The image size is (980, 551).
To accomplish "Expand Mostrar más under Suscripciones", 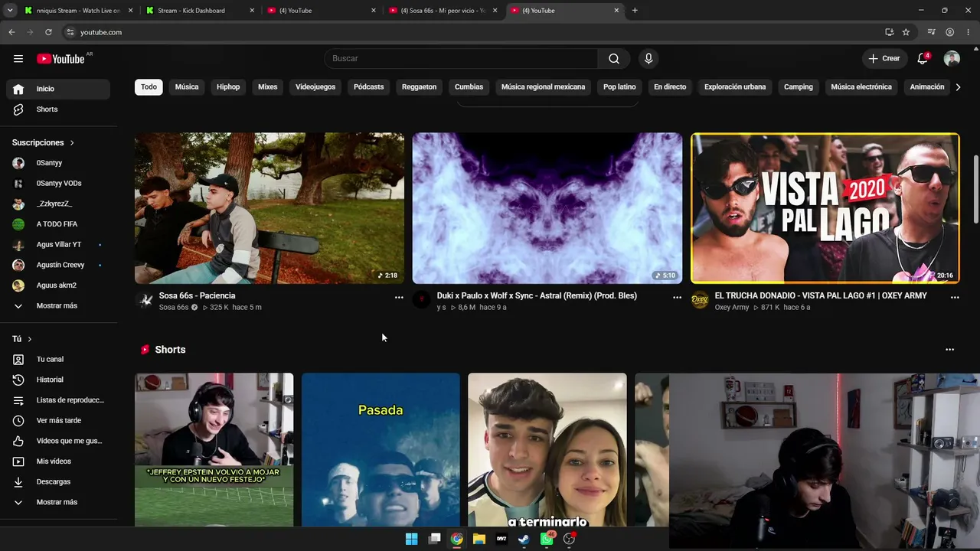I will pyautogui.click(x=58, y=306).
